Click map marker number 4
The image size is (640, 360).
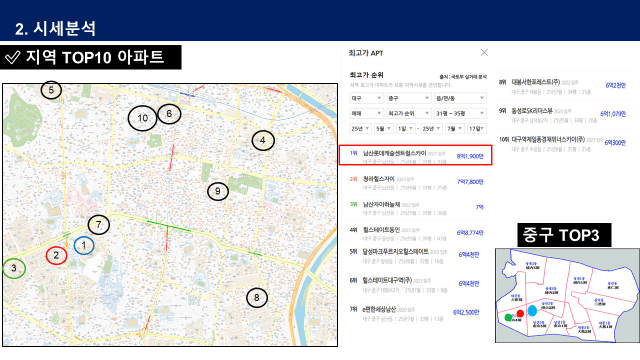click(x=263, y=140)
